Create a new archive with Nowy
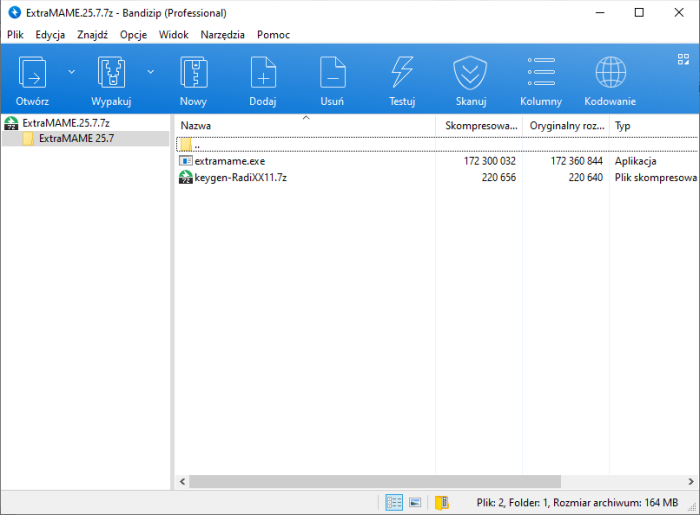 coord(193,72)
